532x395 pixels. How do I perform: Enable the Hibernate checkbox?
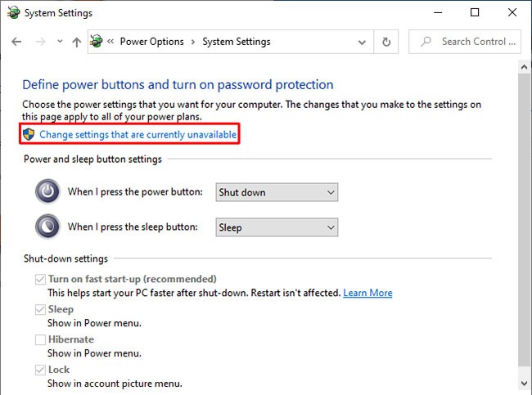click(40, 339)
